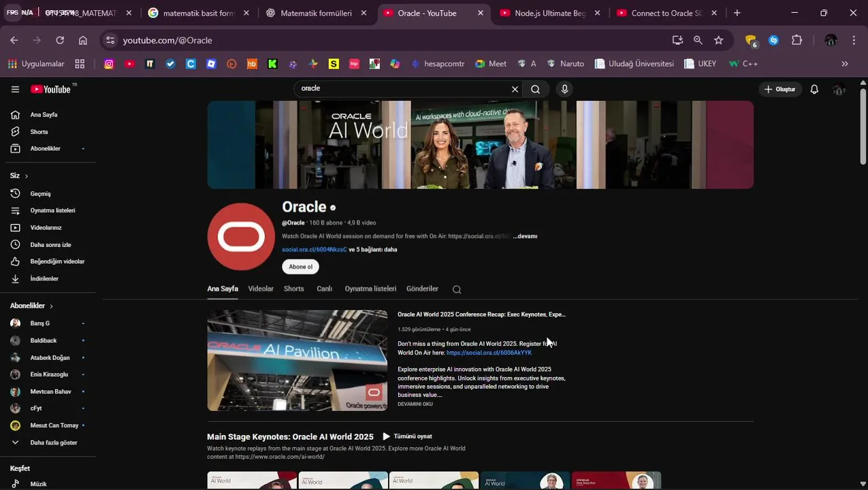The height and width of the screenshot is (490, 868).
Task: Open social.ora.cl/6004NkzsC channel link
Action: pyautogui.click(x=315, y=250)
